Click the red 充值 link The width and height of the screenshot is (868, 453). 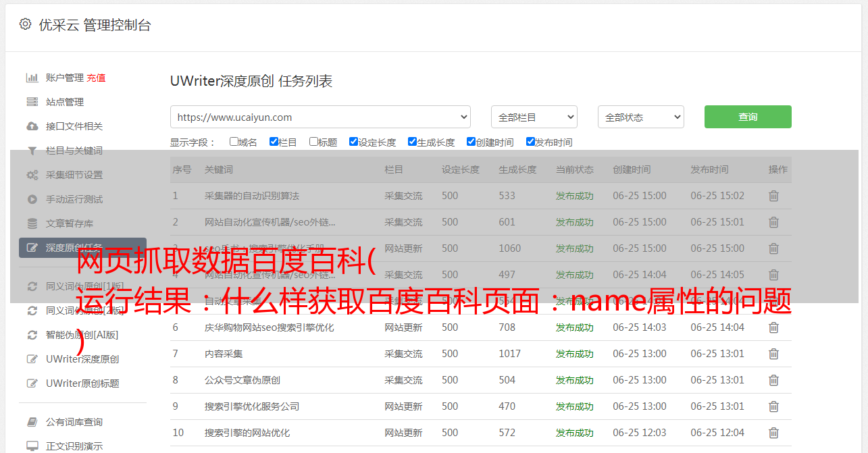(x=96, y=78)
